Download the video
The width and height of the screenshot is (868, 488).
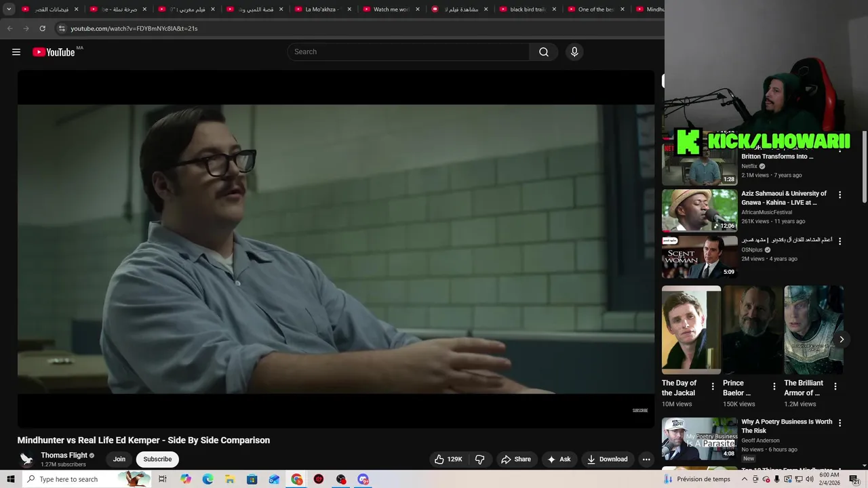pyautogui.click(x=608, y=460)
